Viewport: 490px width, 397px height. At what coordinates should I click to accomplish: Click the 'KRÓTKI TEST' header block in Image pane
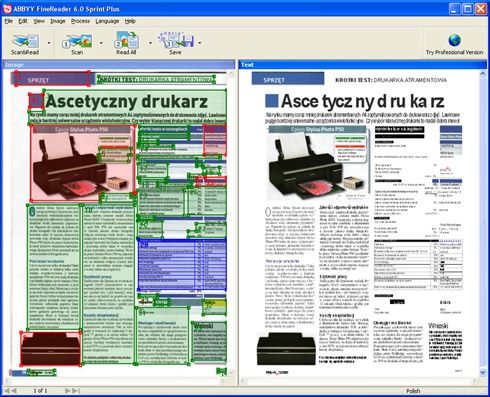click(156, 79)
